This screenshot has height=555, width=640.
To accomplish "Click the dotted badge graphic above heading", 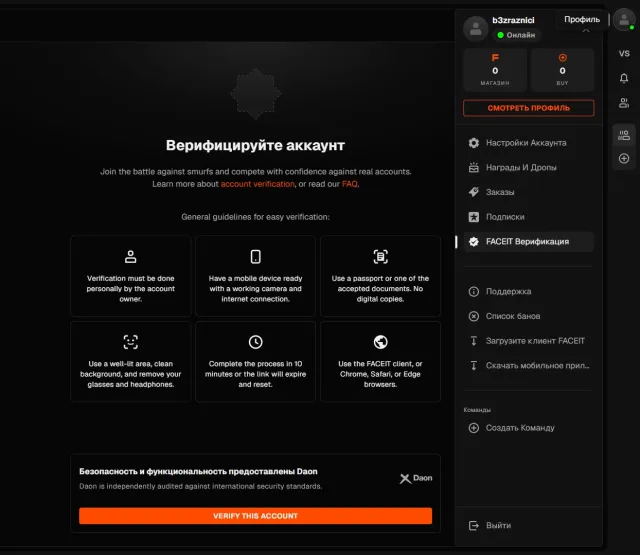I will click(256, 94).
